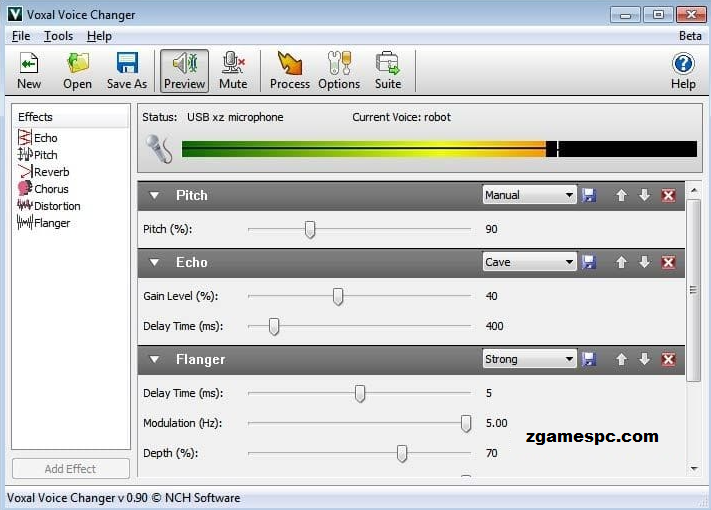Click the Flanger Delay Time slider handle
Image resolution: width=711 pixels, height=510 pixels.
[360, 393]
